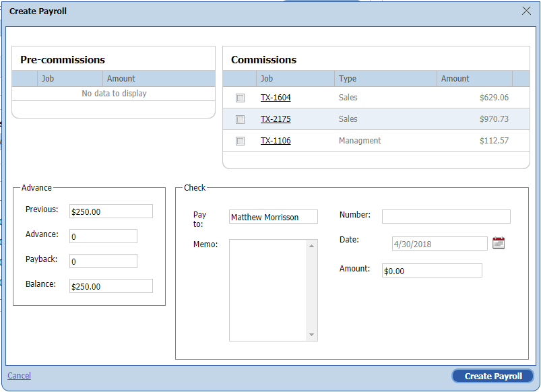Click the Create Payroll button
The height and width of the screenshot is (392, 541).
[x=493, y=376]
